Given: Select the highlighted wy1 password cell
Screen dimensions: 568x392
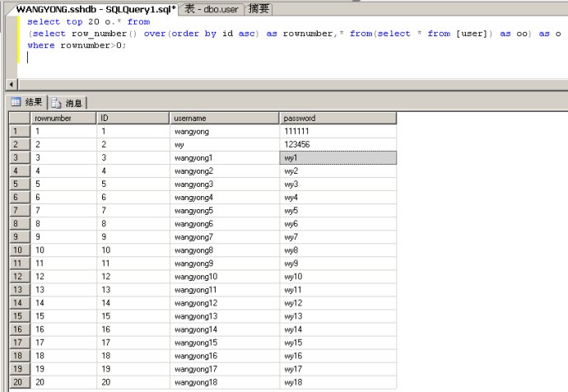Looking at the screenshot, I should (x=338, y=157).
